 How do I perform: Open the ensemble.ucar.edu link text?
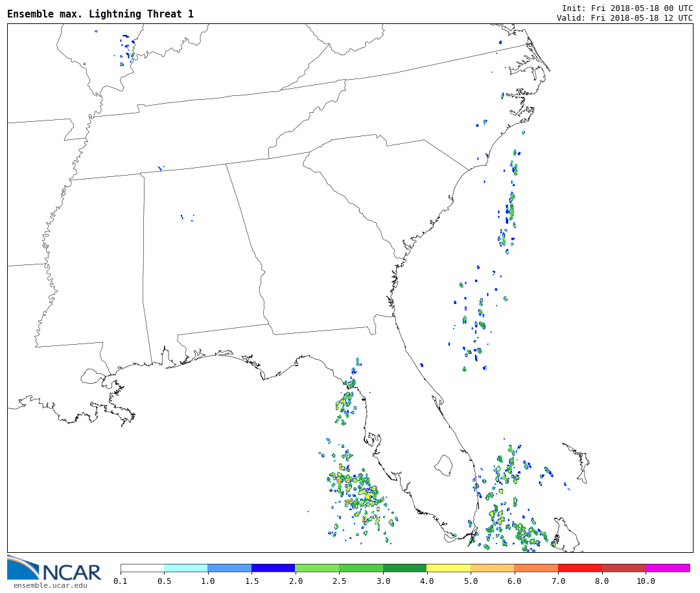50,586
